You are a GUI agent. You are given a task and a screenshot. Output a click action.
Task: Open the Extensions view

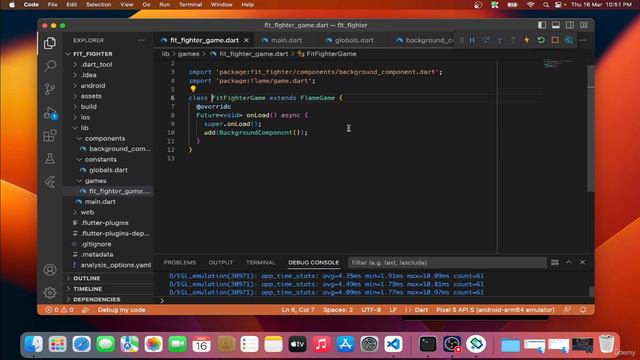[x=50, y=136]
